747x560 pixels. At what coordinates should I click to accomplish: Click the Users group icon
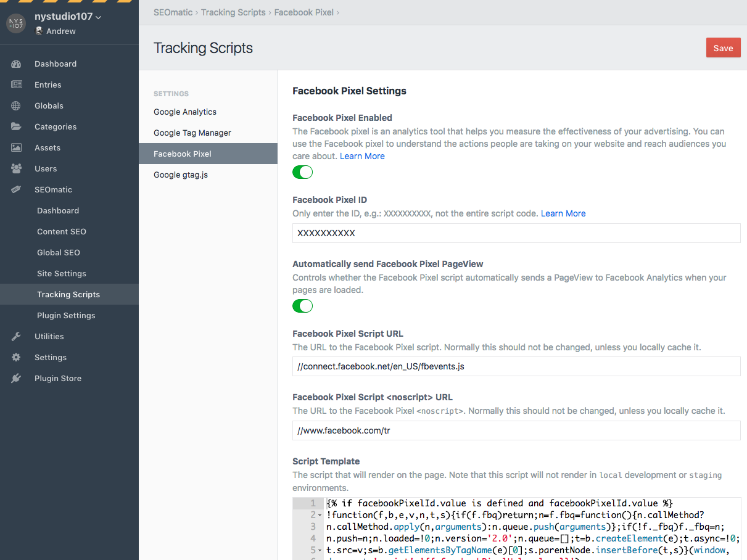16,168
